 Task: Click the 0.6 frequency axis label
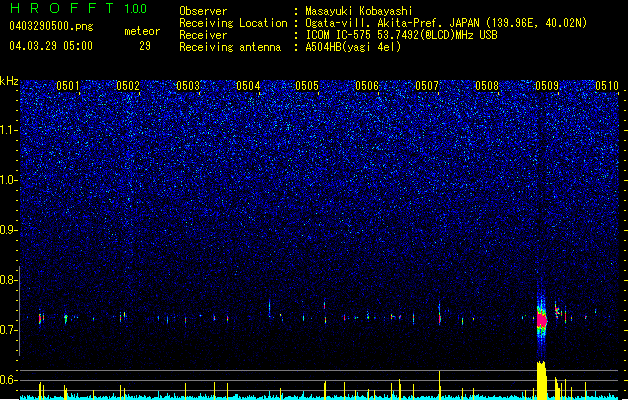point(9,380)
